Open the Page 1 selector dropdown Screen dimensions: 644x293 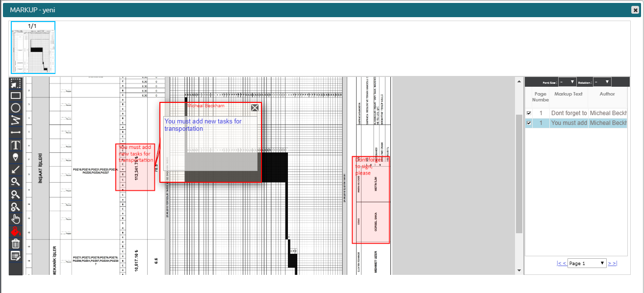click(587, 263)
